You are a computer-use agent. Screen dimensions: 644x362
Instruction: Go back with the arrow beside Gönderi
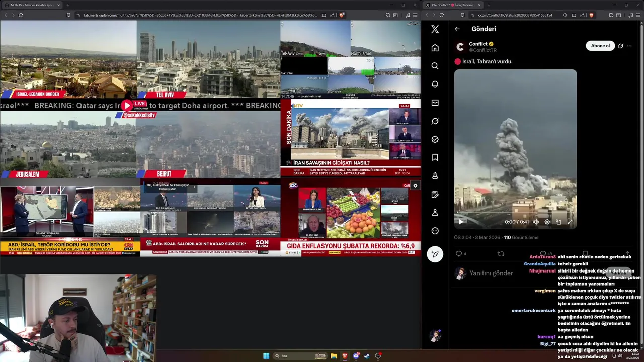click(457, 29)
